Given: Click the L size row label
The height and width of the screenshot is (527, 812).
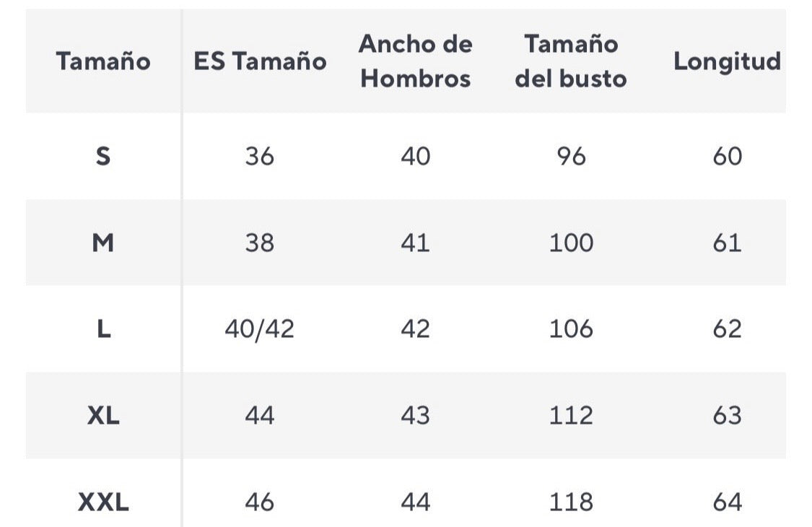Looking at the screenshot, I should click(103, 329).
